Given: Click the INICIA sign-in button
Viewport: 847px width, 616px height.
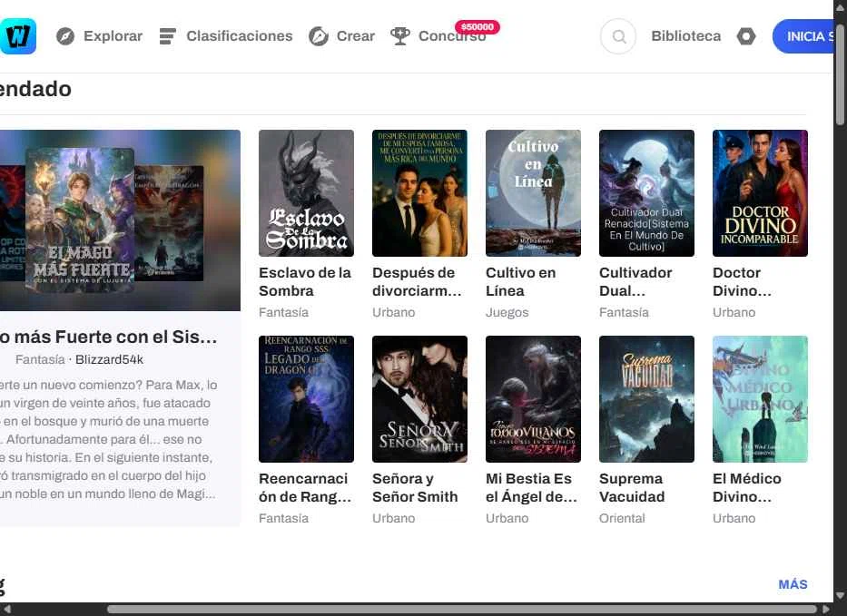Looking at the screenshot, I should [x=803, y=36].
